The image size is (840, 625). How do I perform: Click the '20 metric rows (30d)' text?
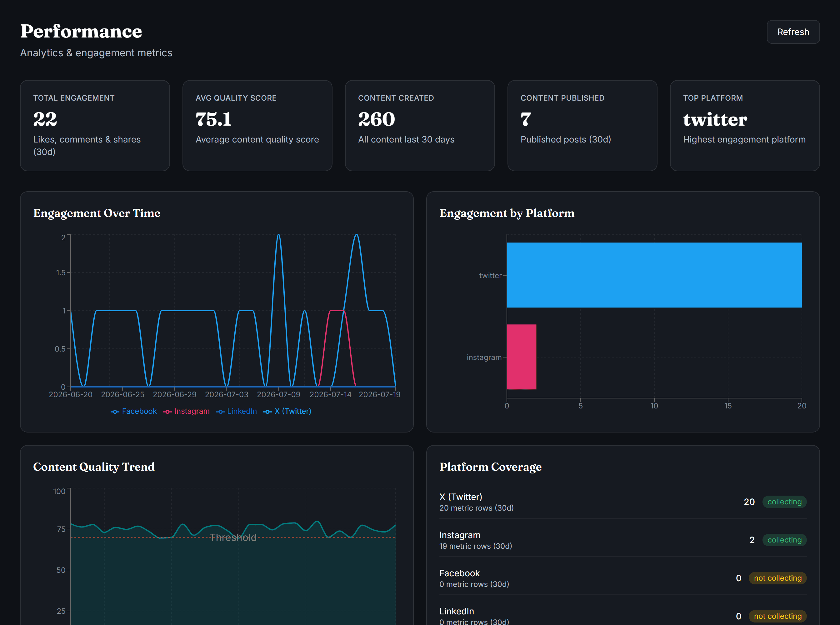coord(476,508)
